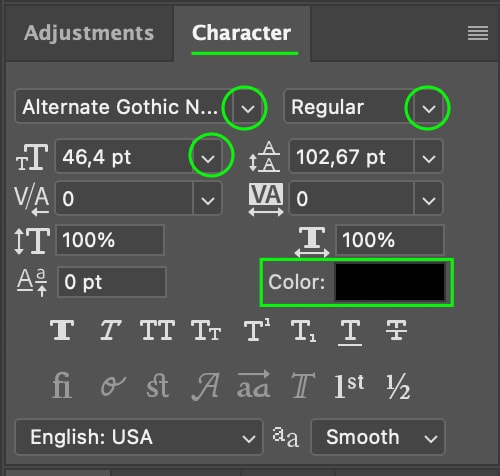
Task: Apply Subscript formatting icon
Action: point(303,331)
